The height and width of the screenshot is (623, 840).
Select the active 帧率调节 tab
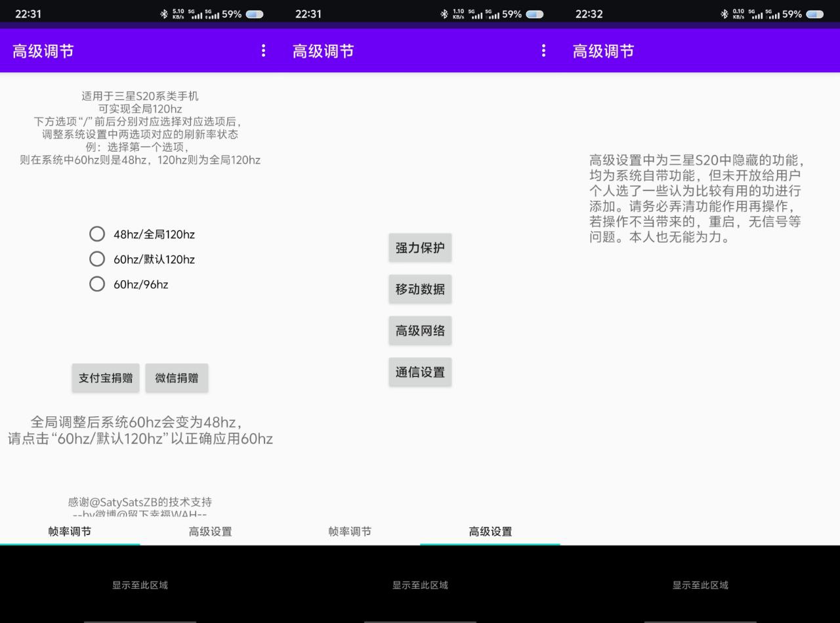[70, 532]
